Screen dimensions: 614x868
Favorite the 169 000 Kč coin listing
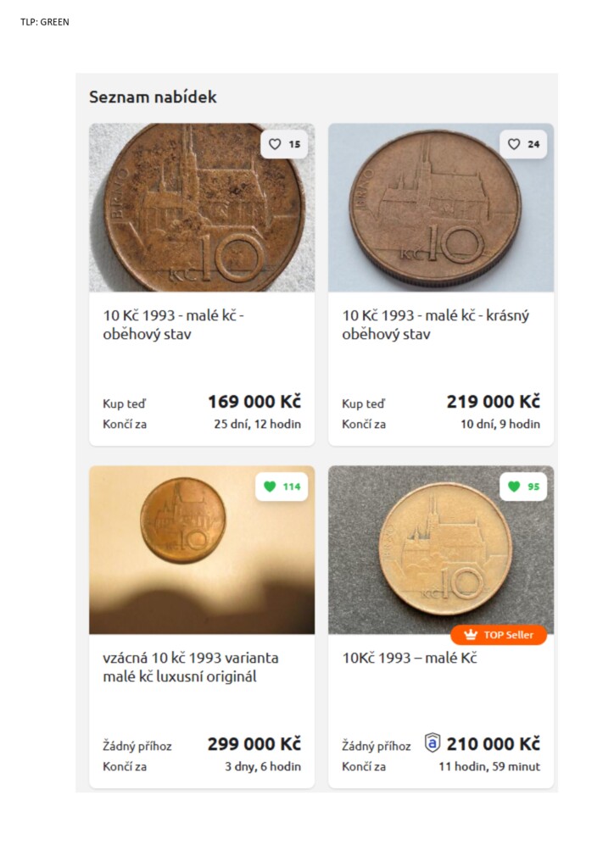click(284, 144)
